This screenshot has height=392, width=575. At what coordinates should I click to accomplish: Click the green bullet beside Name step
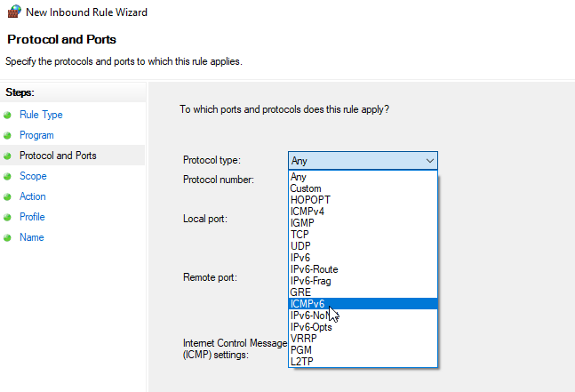pos(8,238)
